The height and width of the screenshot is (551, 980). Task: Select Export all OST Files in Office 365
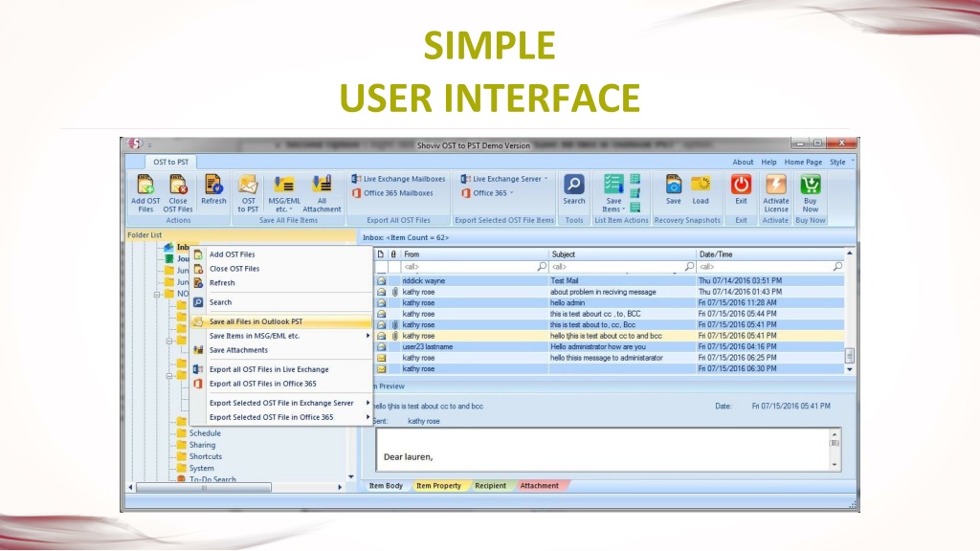pos(281,384)
